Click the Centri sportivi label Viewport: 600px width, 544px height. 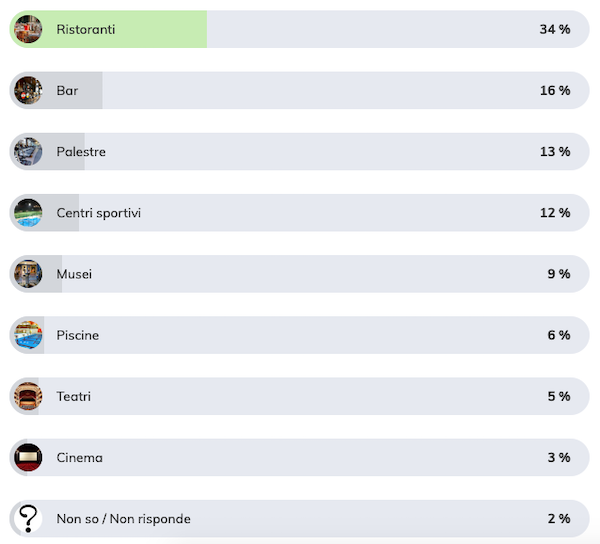point(99,213)
